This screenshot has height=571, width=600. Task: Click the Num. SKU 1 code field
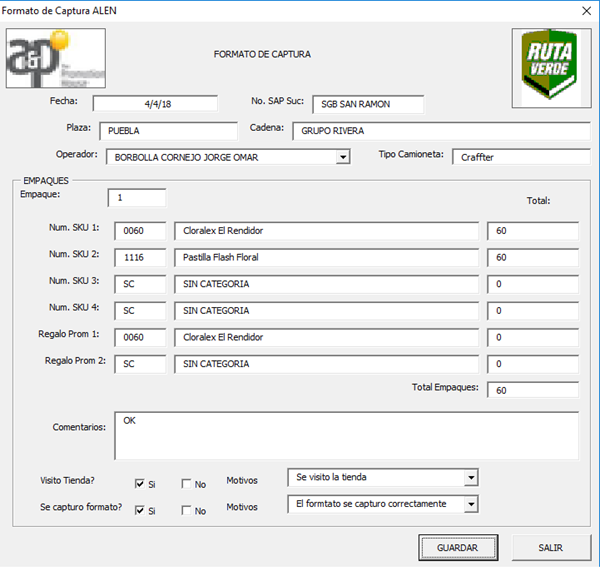(139, 231)
